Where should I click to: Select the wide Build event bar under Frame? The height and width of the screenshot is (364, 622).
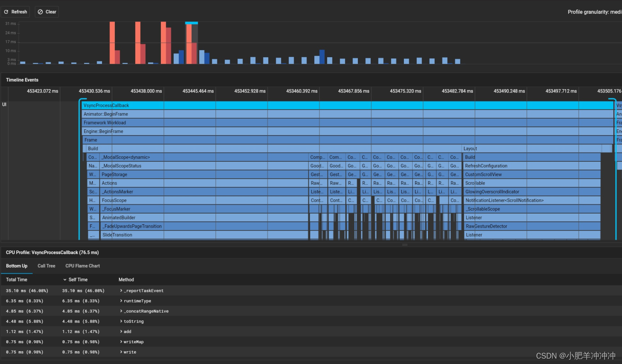tap(274, 148)
